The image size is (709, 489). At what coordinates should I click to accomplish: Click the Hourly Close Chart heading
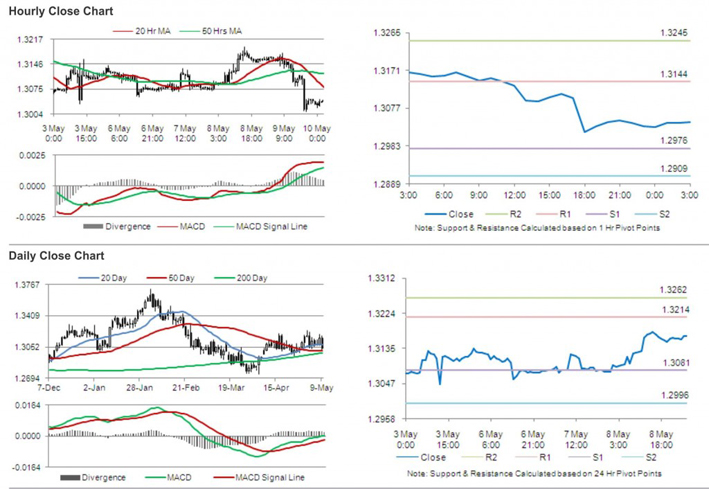click(61, 11)
